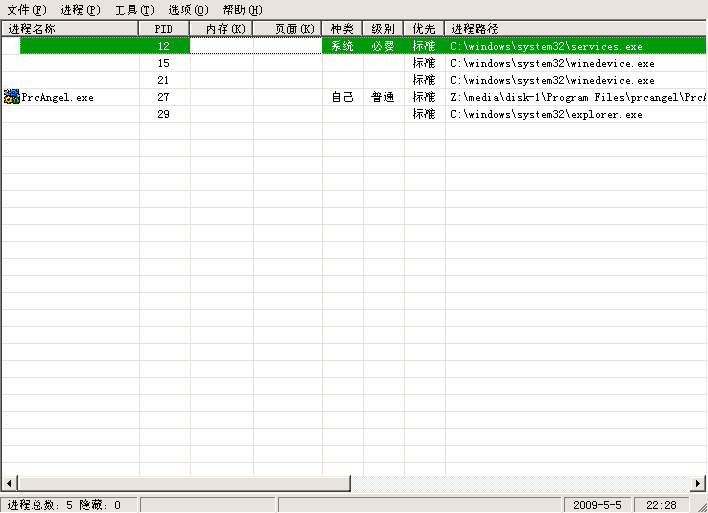This screenshot has height=513, width=708.
Task: Select PID 21 cell
Action: coord(163,80)
